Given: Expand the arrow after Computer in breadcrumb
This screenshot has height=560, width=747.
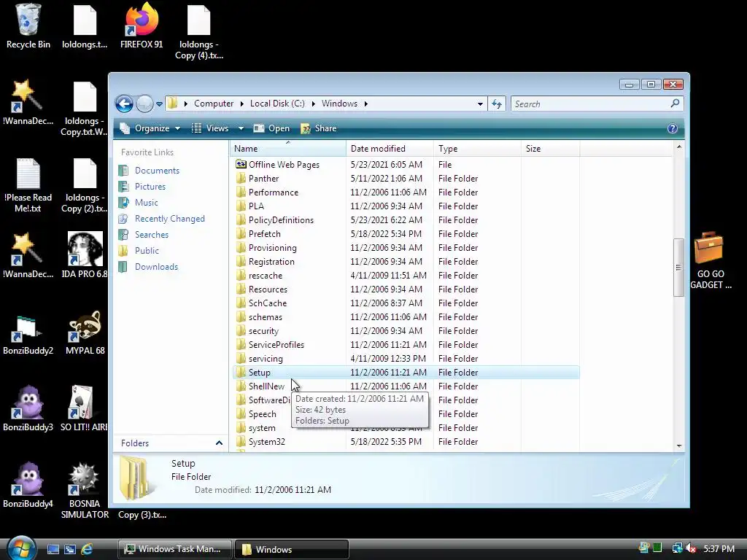Looking at the screenshot, I should pyautogui.click(x=242, y=104).
